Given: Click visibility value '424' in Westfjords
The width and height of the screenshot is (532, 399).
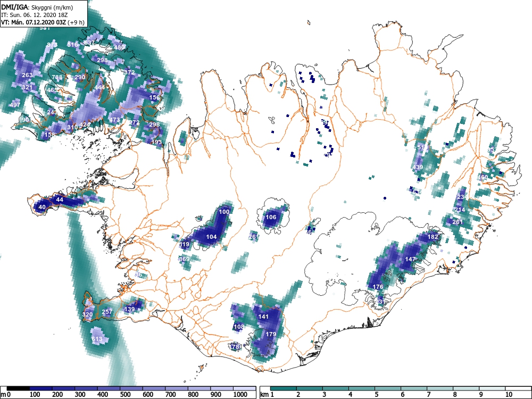Looking at the screenshot, I should point(85,125).
